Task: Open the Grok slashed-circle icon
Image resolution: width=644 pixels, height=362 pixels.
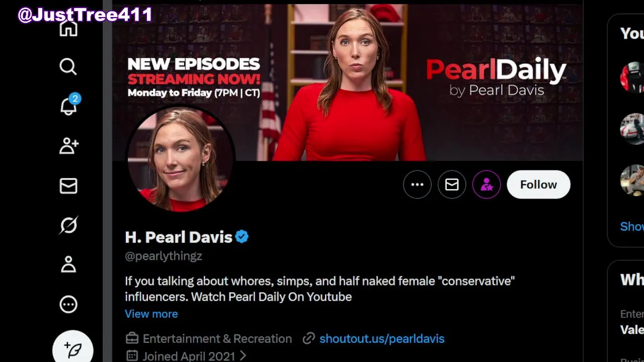Action: tap(68, 225)
